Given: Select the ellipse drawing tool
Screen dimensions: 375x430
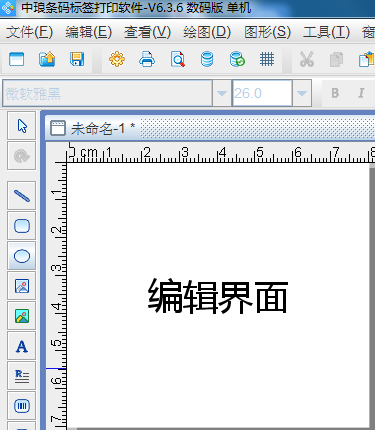Looking at the screenshot, I should (x=22, y=256).
